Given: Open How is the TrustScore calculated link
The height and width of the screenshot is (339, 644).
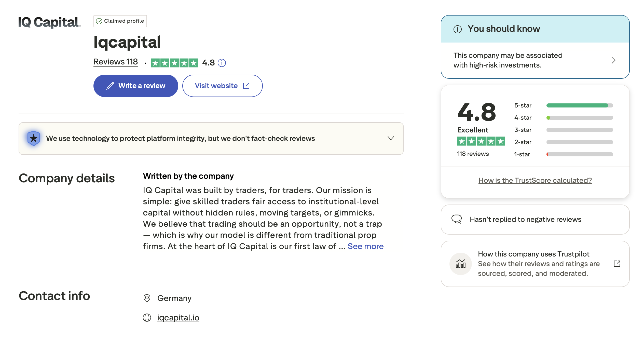Looking at the screenshot, I should (535, 180).
